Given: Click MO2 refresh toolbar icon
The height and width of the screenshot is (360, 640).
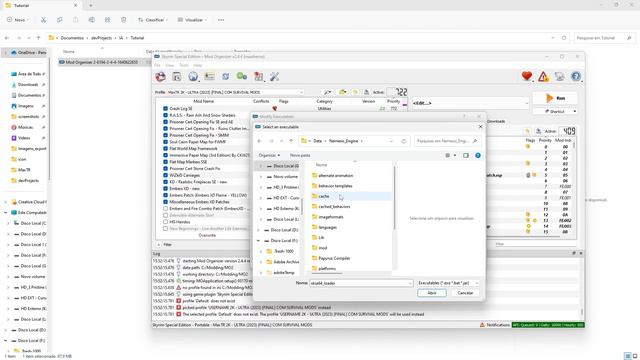Looking at the screenshot, I should click(x=226, y=76).
